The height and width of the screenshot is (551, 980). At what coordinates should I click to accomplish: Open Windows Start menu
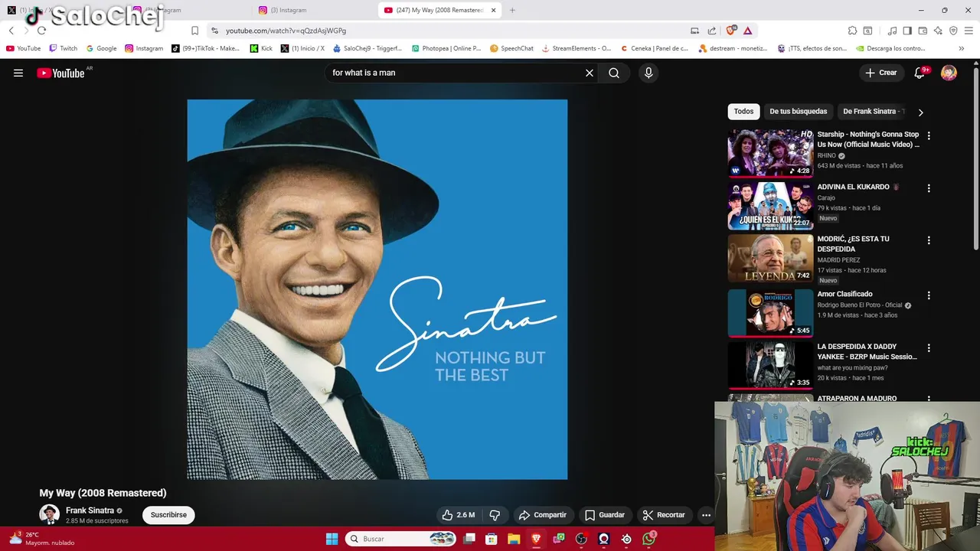click(x=332, y=539)
